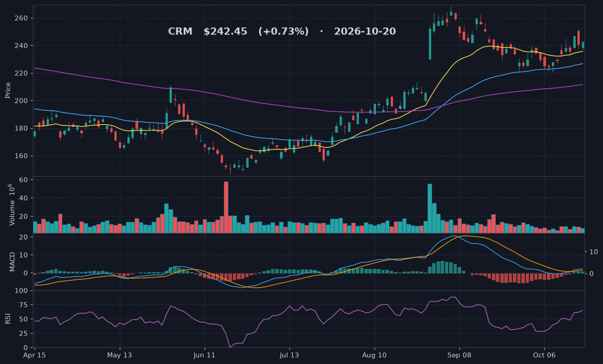
Task: Select the May 13 date label
Action: 120,355
